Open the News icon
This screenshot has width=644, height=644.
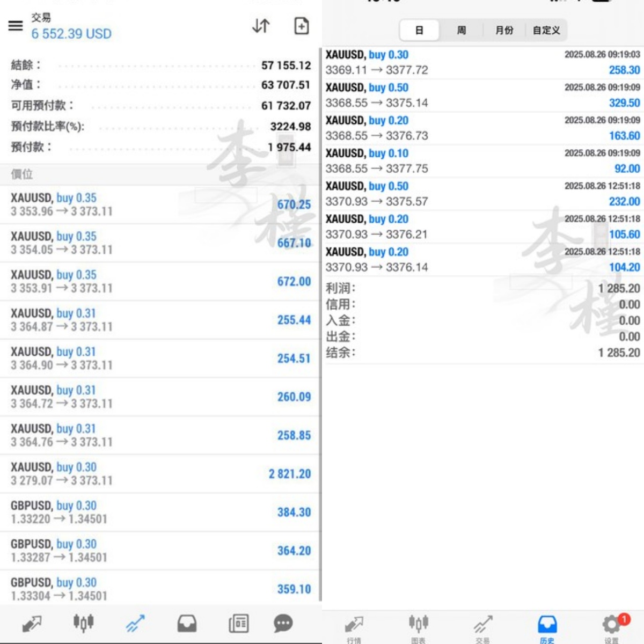click(239, 623)
